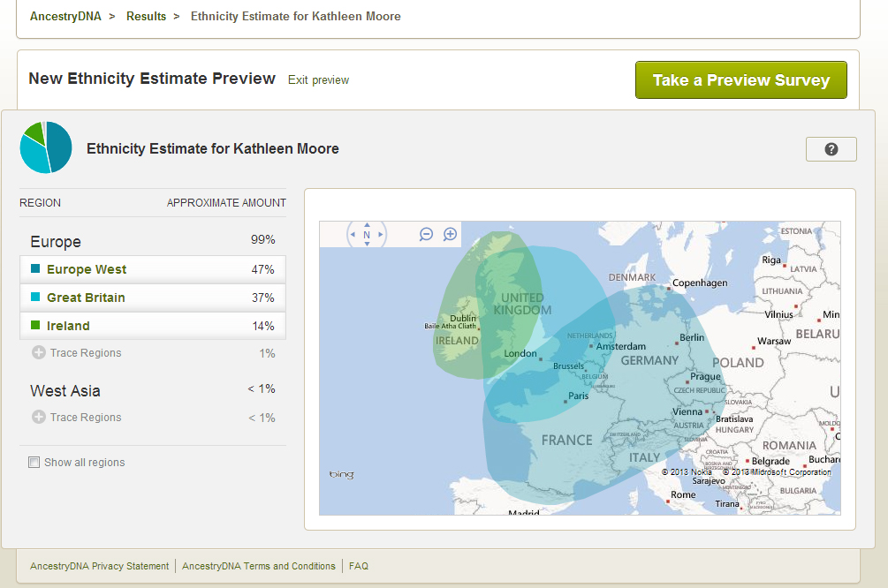
Task: Select the Ireland green color swatch
Action: tap(35, 326)
